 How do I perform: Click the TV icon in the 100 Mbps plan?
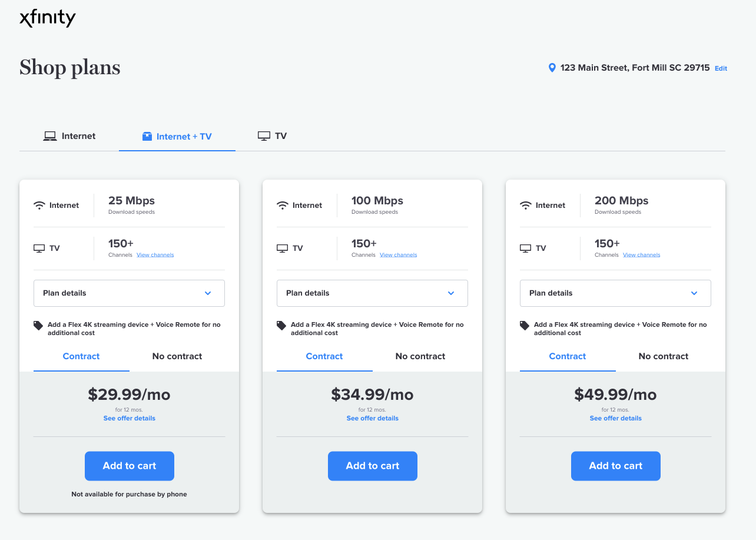(283, 249)
